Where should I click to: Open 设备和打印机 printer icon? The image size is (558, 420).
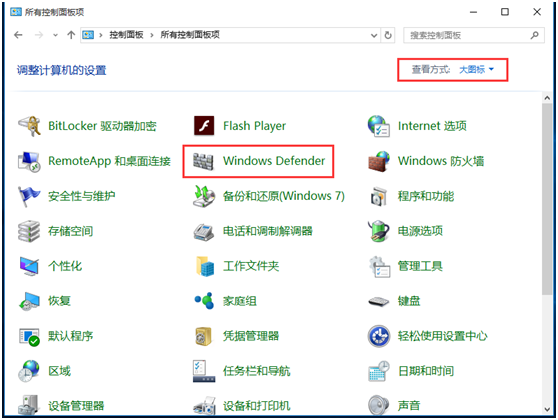pyautogui.click(x=205, y=406)
